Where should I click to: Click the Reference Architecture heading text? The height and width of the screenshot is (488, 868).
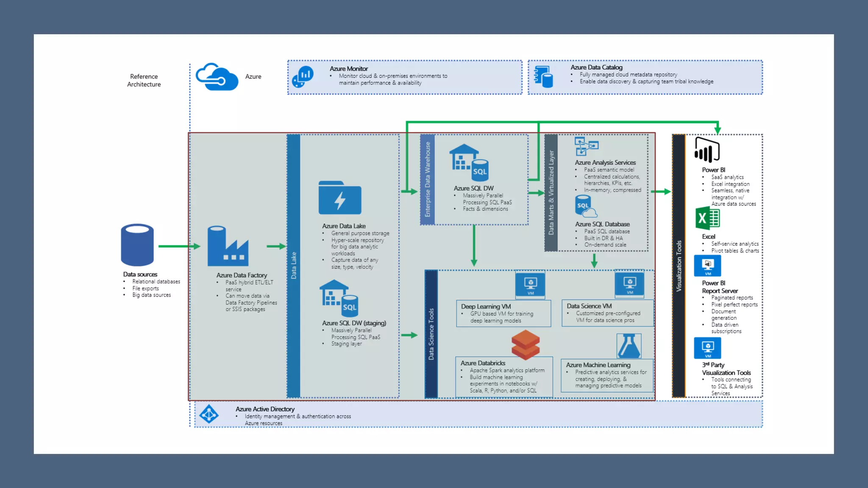(144, 80)
